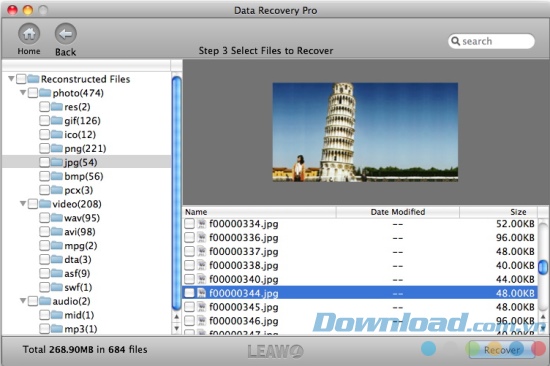Click the f00000338.jpg file icon
Image resolution: width=550 pixels, height=366 pixels.
pyautogui.click(x=202, y=265)
